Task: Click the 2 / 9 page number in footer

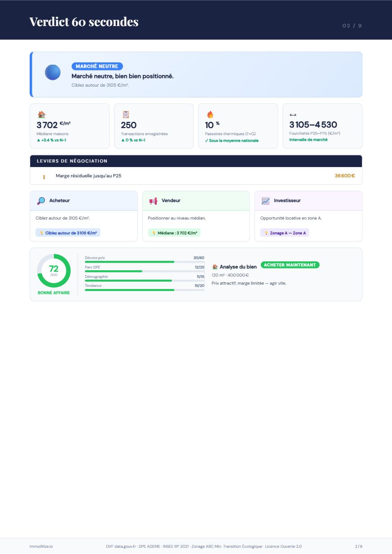Action: (358, 546)
